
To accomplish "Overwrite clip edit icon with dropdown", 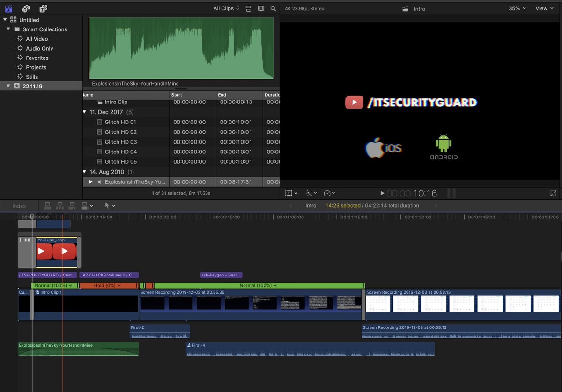I will (87, 205).
